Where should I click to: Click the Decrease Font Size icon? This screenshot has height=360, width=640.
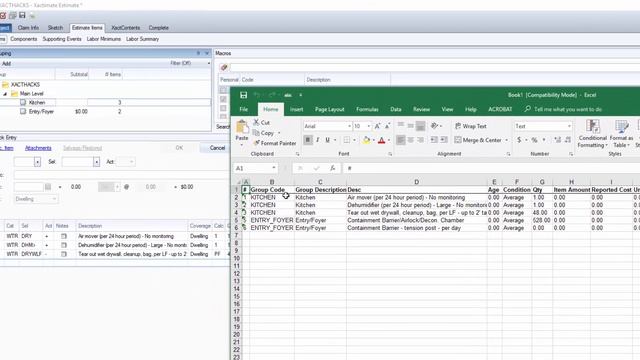(x=387, y=126)
